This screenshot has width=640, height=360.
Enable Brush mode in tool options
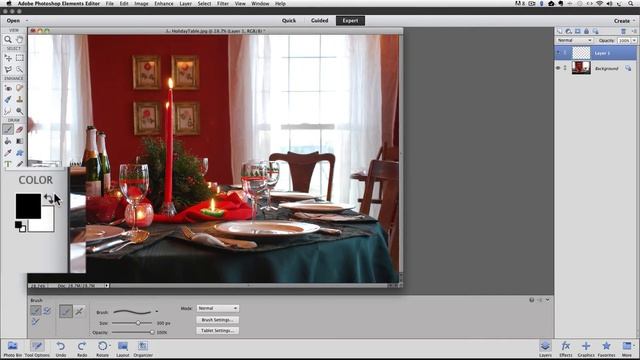click(x=66, y=311)
